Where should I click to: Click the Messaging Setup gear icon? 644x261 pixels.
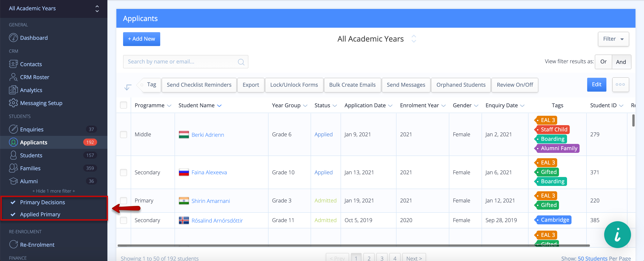pyautogui.click(x=13, y=103)
